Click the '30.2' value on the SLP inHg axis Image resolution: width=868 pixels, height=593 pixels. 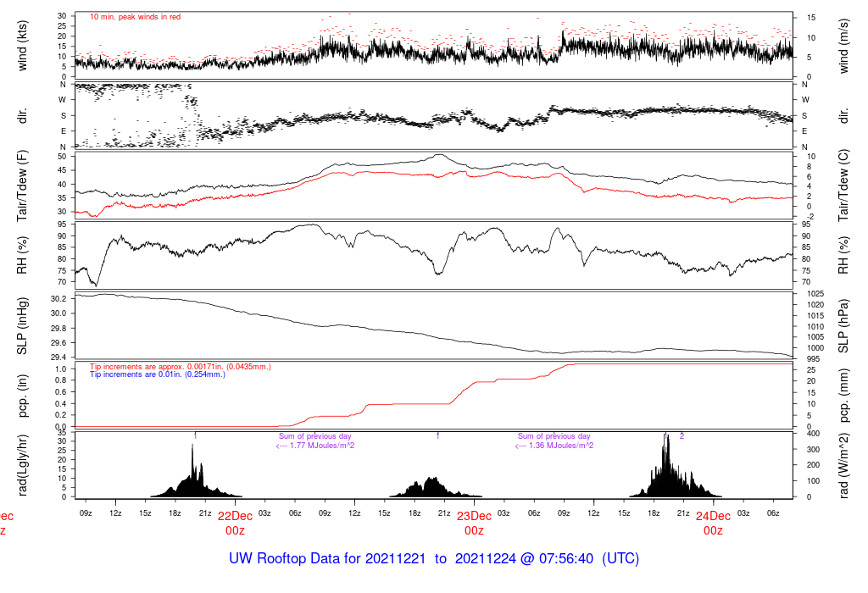pos(59,299)
